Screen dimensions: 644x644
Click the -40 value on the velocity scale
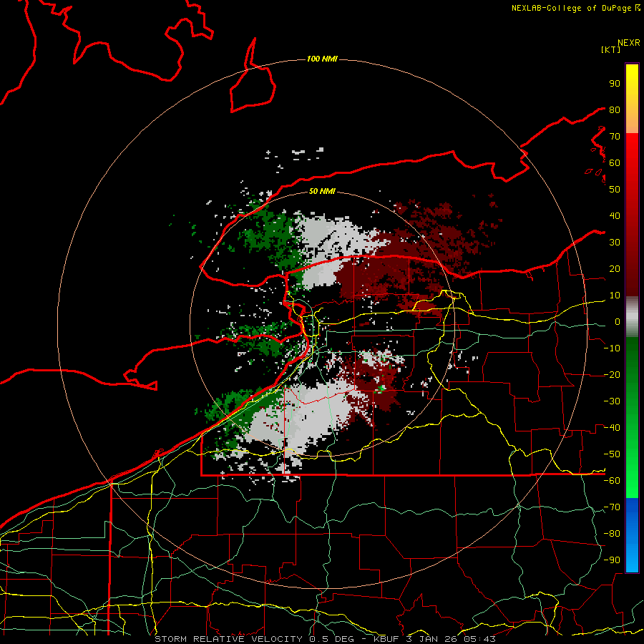[612, 428]
